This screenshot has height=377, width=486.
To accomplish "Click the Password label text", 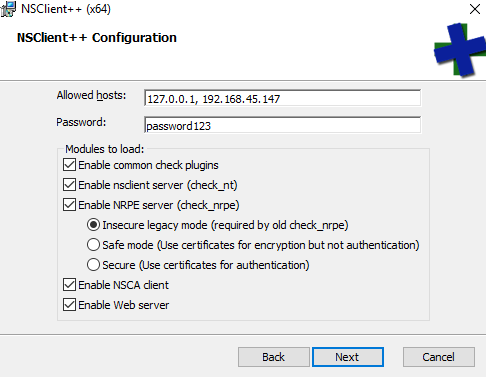I will click(x=81, y=122).
